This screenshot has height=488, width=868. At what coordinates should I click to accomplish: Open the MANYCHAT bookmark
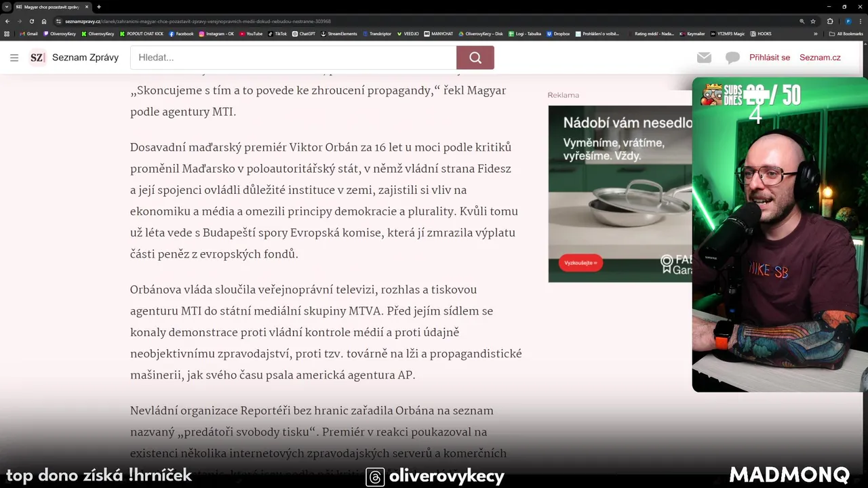[x=439, y=33]
